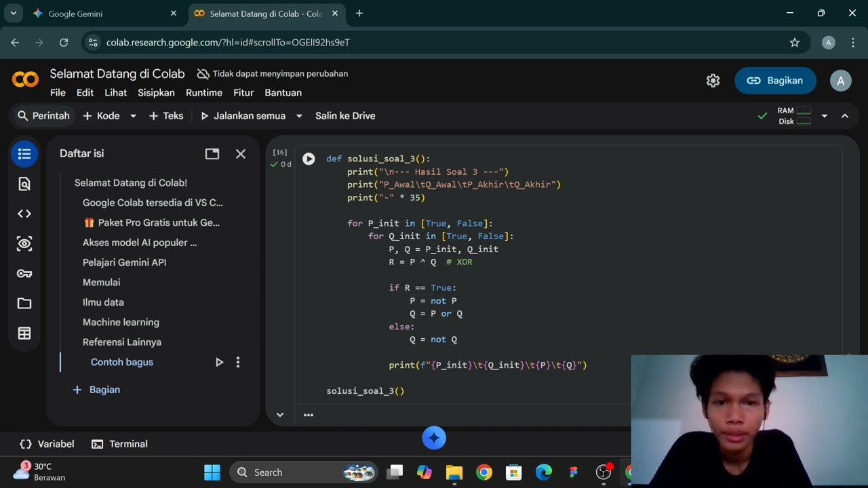Click Tidak dapat menyimpan perubahan notice

(x=273, y=74)
